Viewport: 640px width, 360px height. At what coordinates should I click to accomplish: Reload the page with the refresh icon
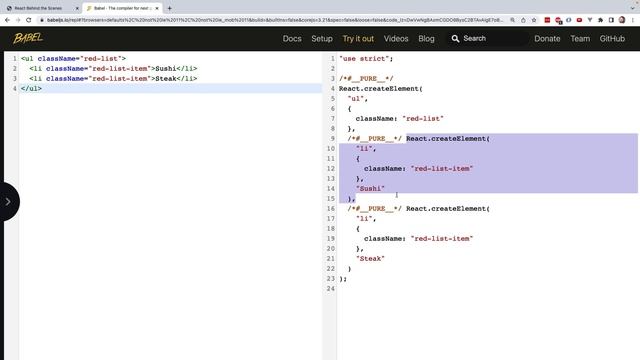tap(29, 20)
